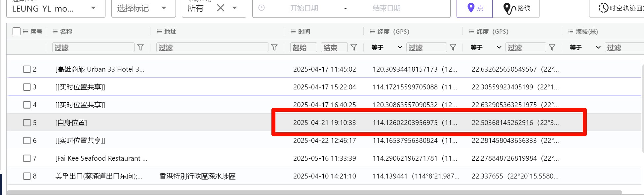
Task: Click the 地址 filter input field
Action: pyautogui.click(x=212, y=48)
